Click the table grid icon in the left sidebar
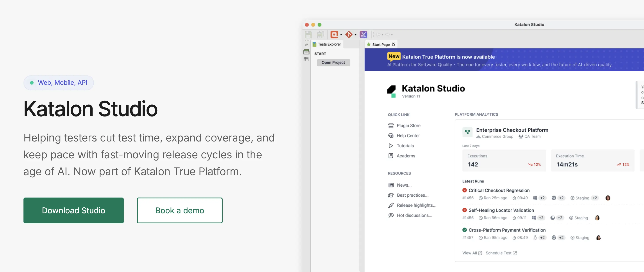 tap(306, 59)
